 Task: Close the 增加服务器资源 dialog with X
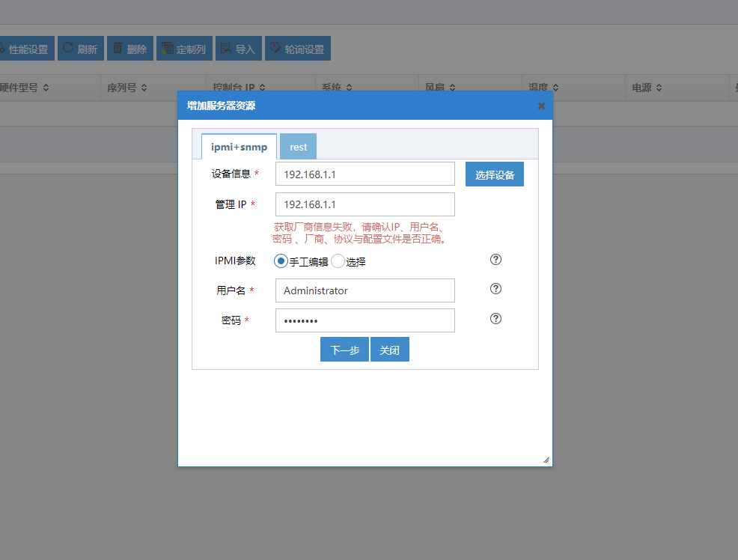(x=541, y=106)
